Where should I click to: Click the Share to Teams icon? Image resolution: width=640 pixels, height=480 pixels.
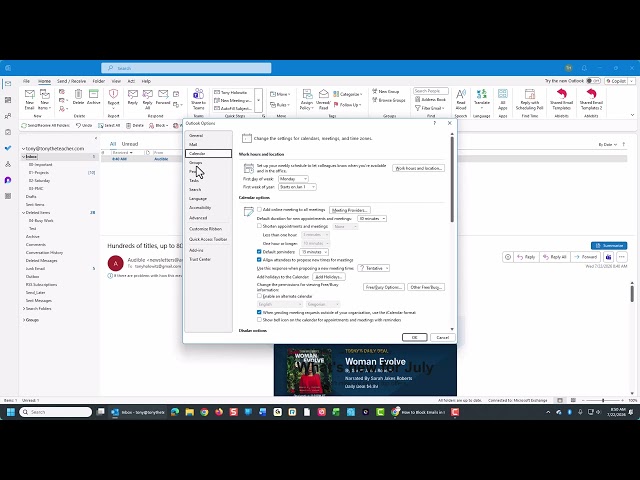click(198, 99)
